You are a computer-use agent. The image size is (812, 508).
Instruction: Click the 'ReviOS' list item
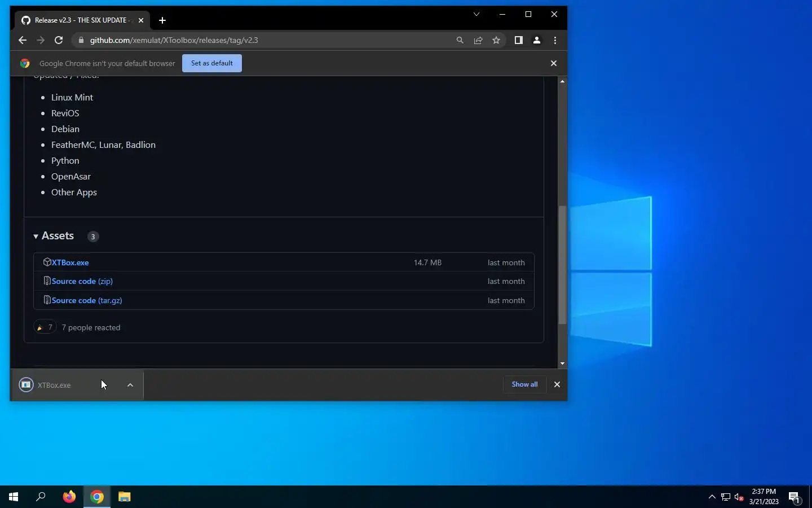(x=65, y=113)
